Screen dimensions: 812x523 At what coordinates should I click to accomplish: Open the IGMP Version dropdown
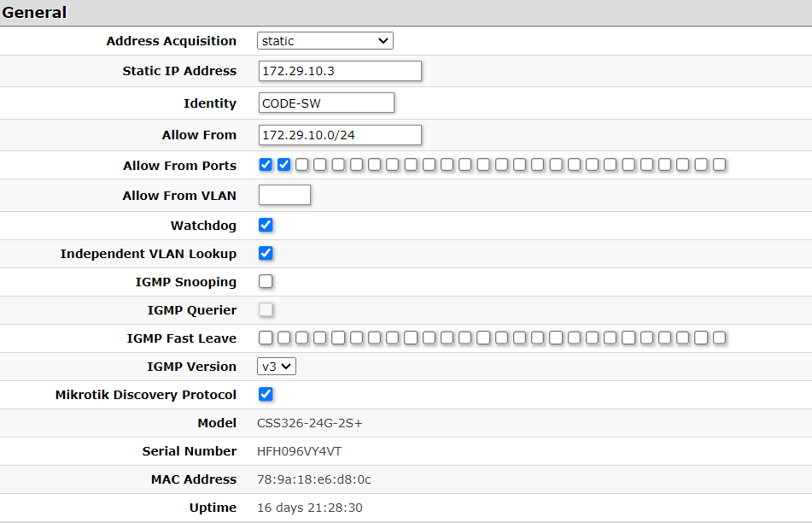(277, 367)
